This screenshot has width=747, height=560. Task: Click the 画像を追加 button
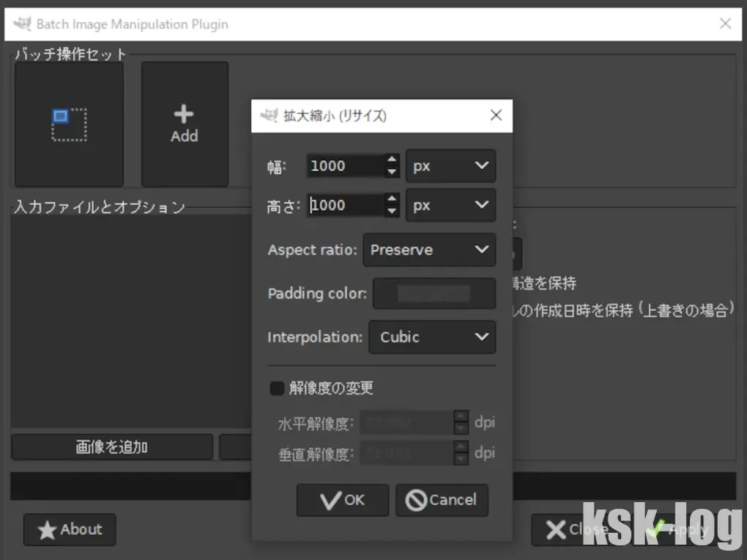coord(112,447)
